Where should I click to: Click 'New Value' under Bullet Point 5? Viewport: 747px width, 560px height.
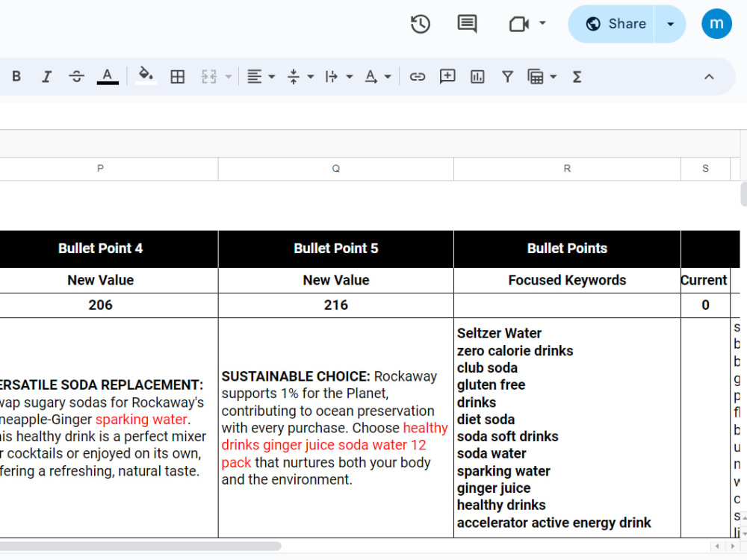point(336,281)
